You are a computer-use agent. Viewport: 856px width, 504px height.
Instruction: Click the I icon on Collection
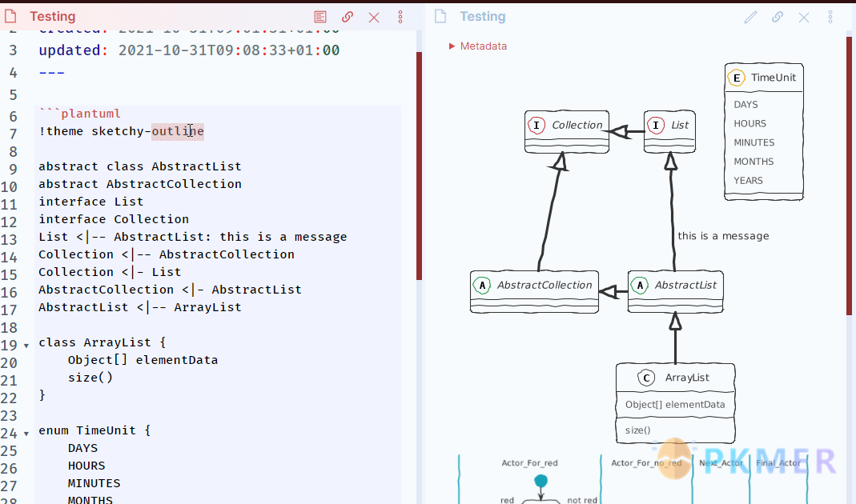tap(537, 126)
